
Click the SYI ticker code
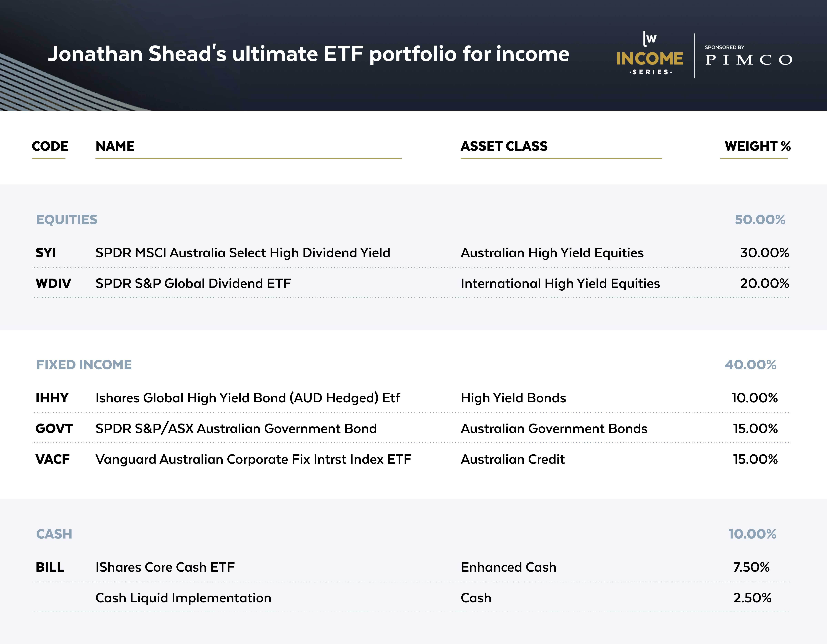click(46, 253)
